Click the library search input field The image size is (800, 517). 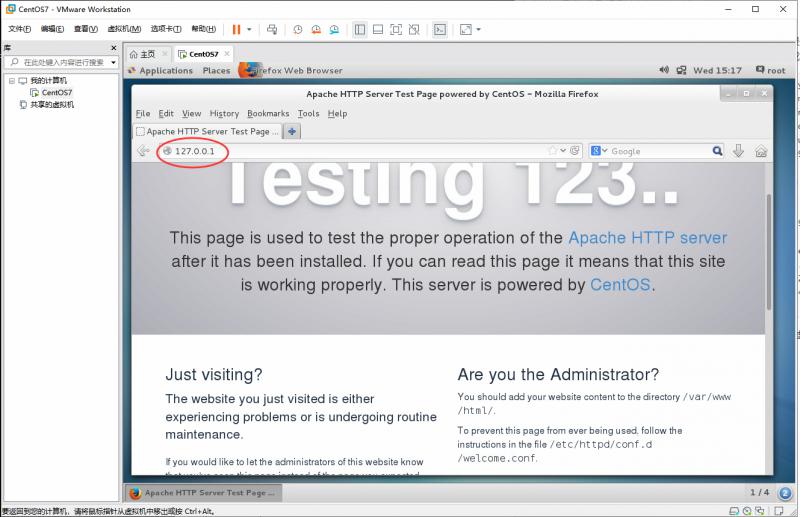tap(61, 62)
